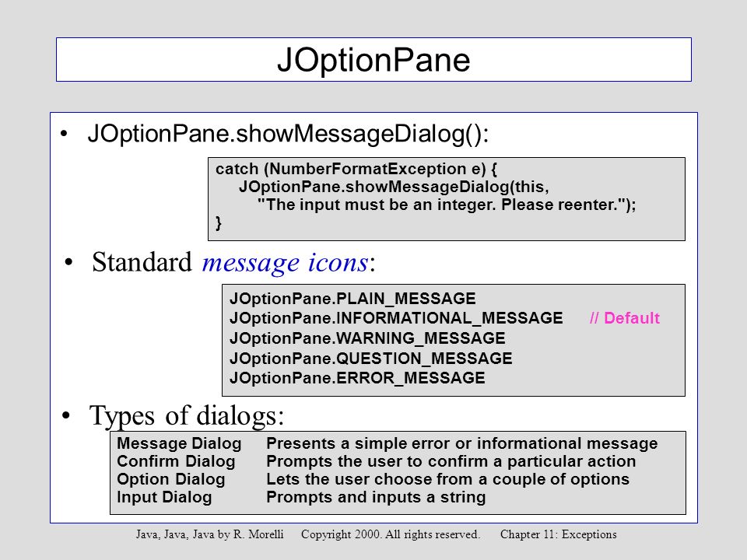Click "Prompts and inputs a string" description
The width and height of the screenshot is (747, 560).
coord(376,497)
